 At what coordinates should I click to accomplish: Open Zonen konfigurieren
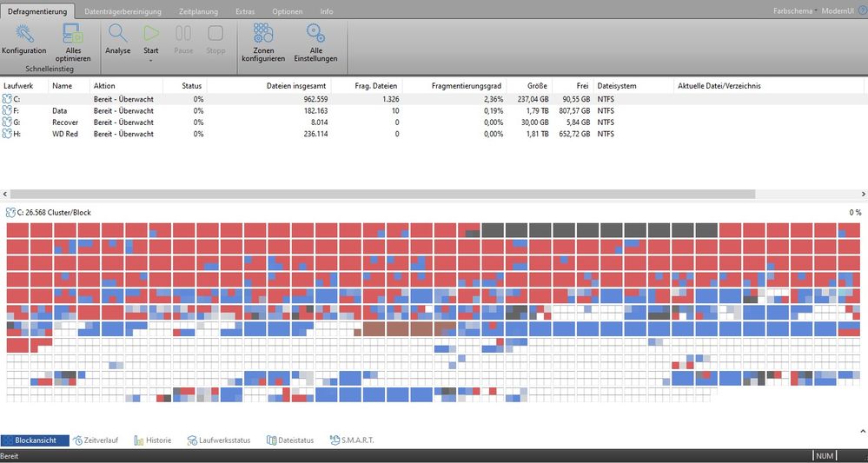tap(263, 33)
